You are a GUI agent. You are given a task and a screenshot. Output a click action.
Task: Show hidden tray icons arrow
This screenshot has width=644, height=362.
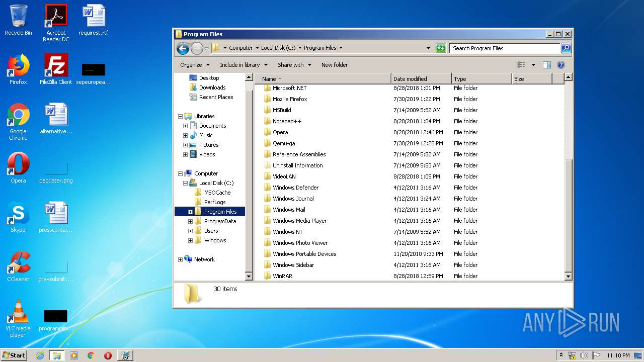click(561, 355)
